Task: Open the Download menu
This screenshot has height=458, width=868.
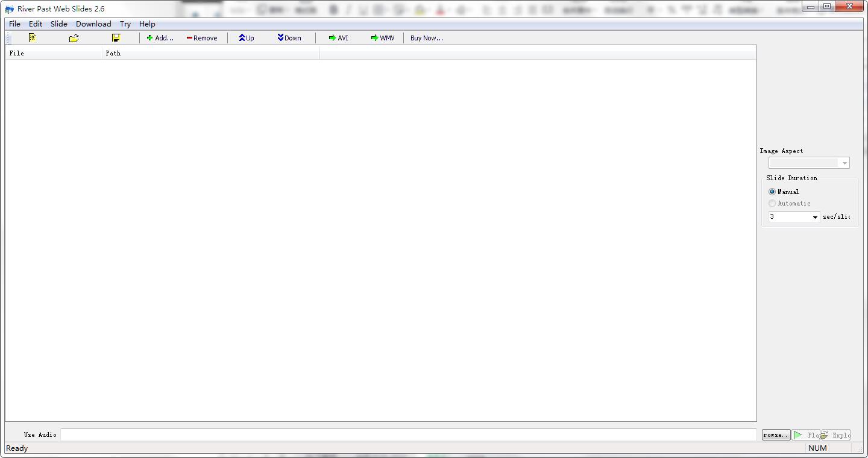Action: pos(93,24)
